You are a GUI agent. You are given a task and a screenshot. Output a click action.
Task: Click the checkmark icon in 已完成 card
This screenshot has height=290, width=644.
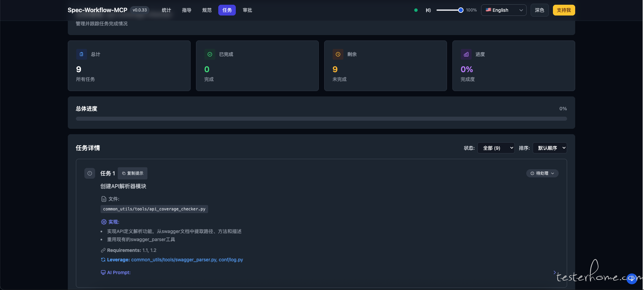click(209, 54)
